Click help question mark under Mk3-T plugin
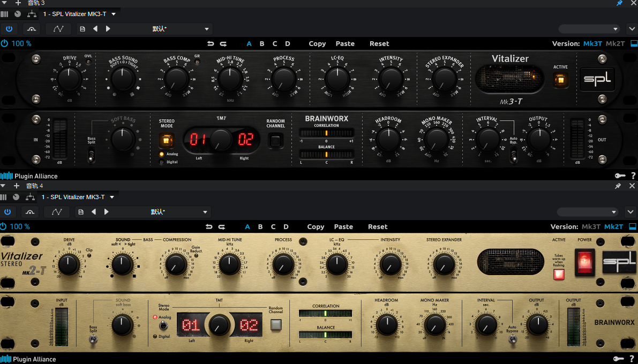The width and height of the screenshot is (638, 364). 633,176
